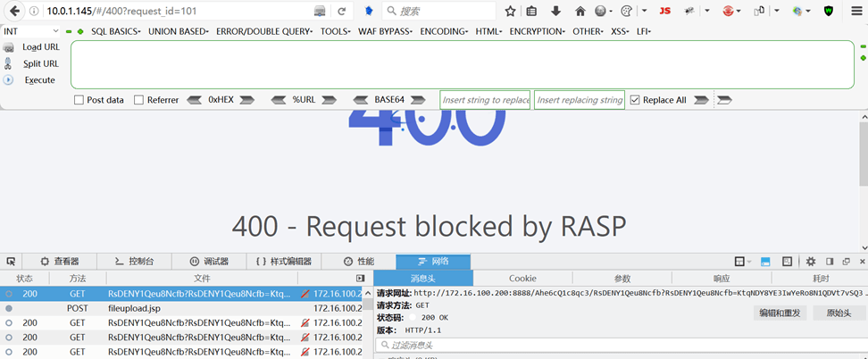Switch to the 样式编辑器 tab
The image size is (868, 359).
(x=283, y=262)
